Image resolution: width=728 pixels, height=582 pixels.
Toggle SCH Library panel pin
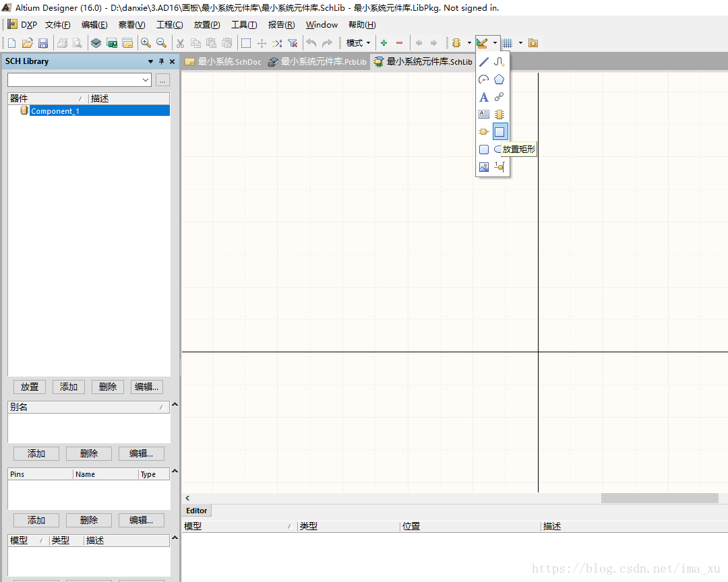(x=162, y=61)
